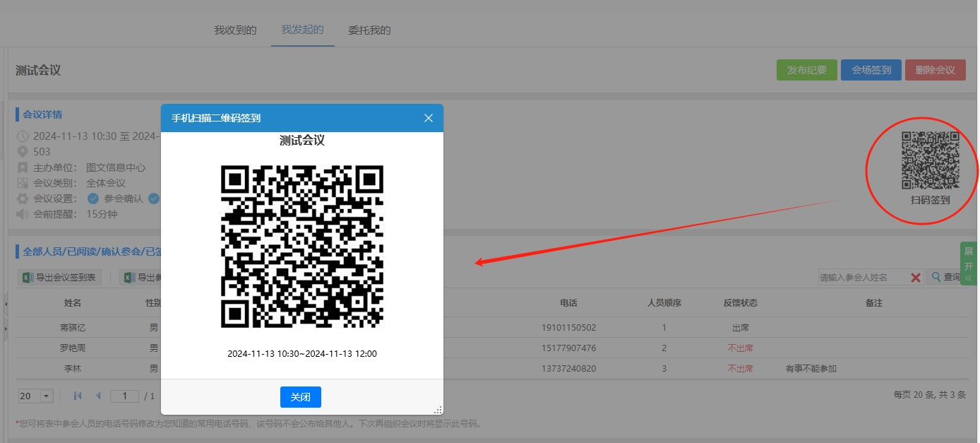
Task: Click the remark 有事不能参加
Action: [x=811, y=369]
